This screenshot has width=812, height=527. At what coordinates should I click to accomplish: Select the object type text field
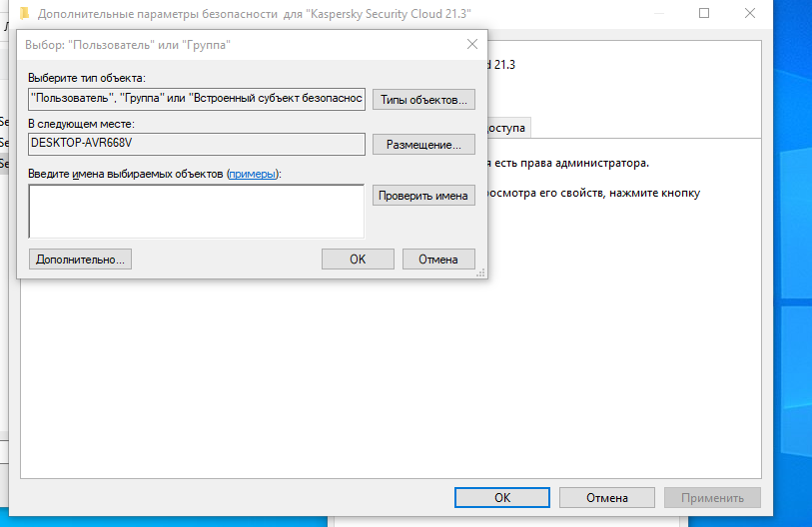pyautogui.click(x=197, y=99)
